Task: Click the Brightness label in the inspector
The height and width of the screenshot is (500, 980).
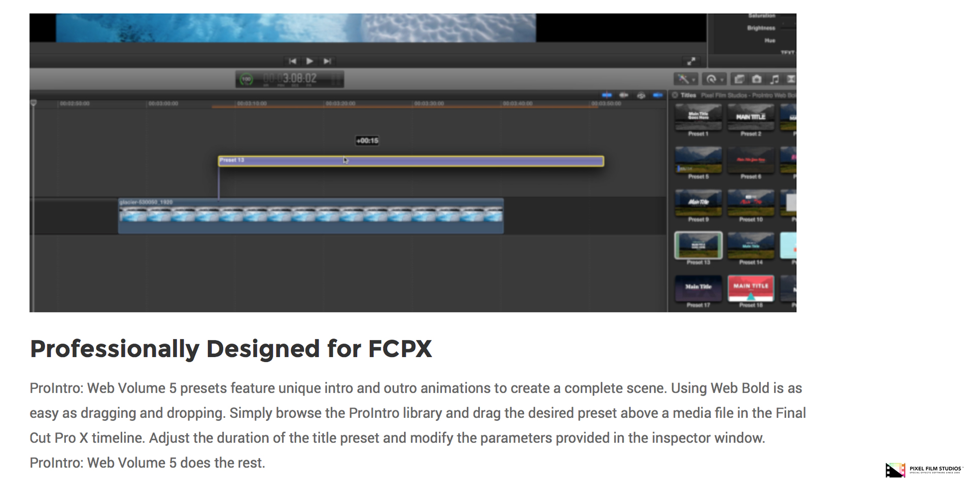Action: [761, 28]
